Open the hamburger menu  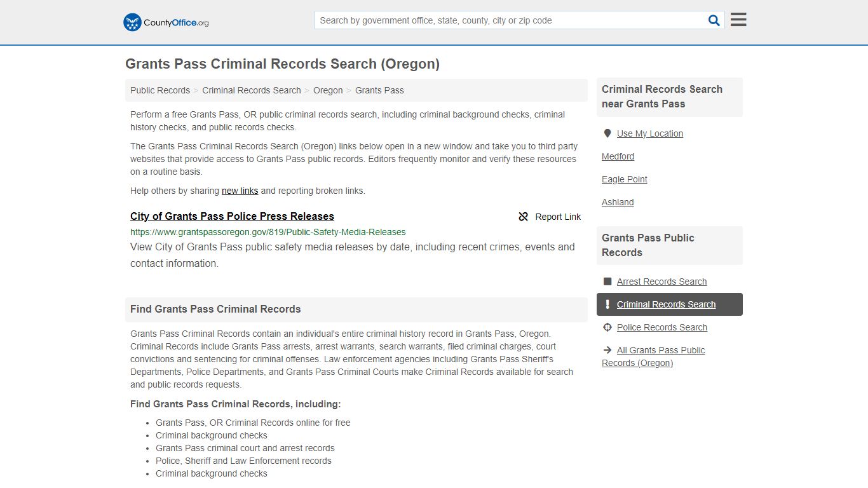tap(738, 20)
